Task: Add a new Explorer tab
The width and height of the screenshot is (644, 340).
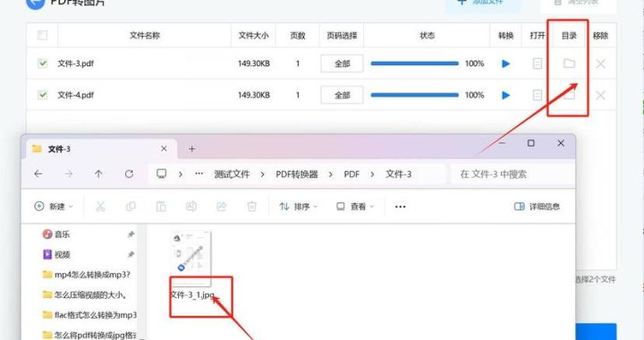Action: click(191, 149)
